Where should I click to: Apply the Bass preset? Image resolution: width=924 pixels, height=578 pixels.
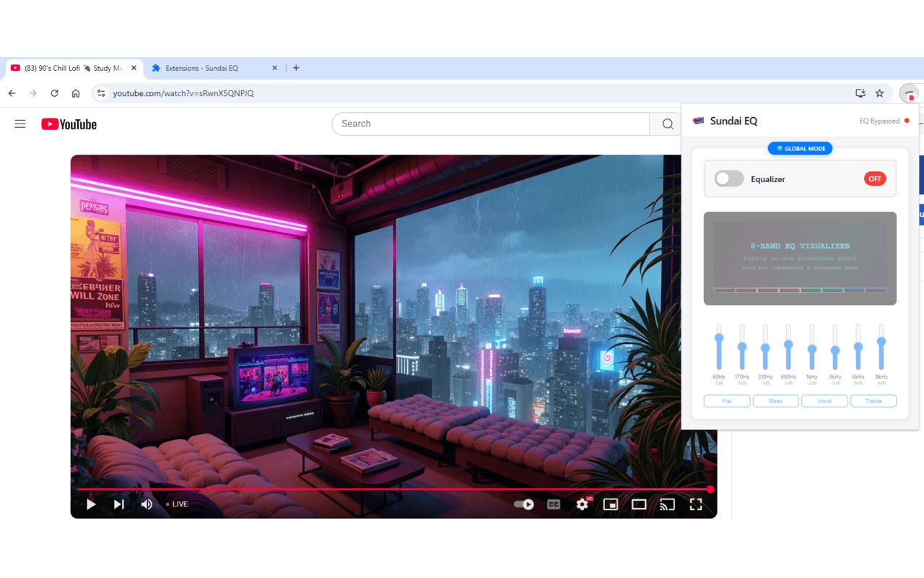(x=775, y=401)
